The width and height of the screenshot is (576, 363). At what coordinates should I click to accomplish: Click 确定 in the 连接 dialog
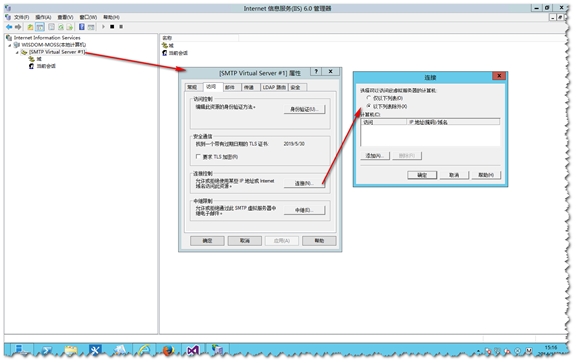[x=422, y=175]
